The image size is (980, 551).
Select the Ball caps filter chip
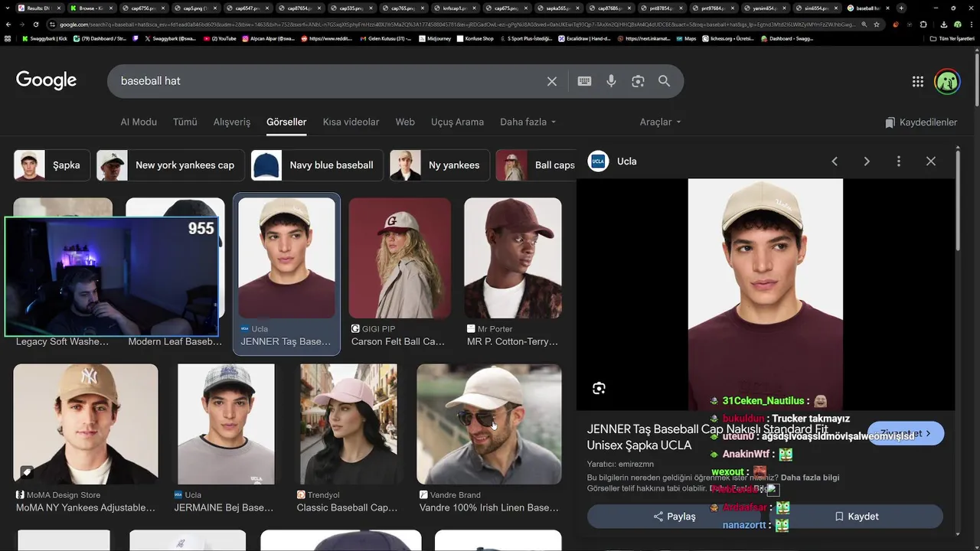pyautogui.click(x=536, y=165)
